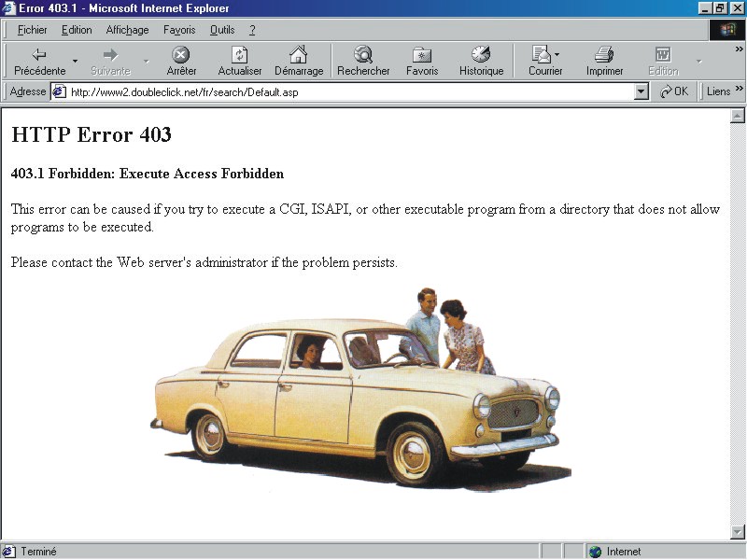747x560 pixels.
Task: Open the Fichier menu
Action: [32, 30]
